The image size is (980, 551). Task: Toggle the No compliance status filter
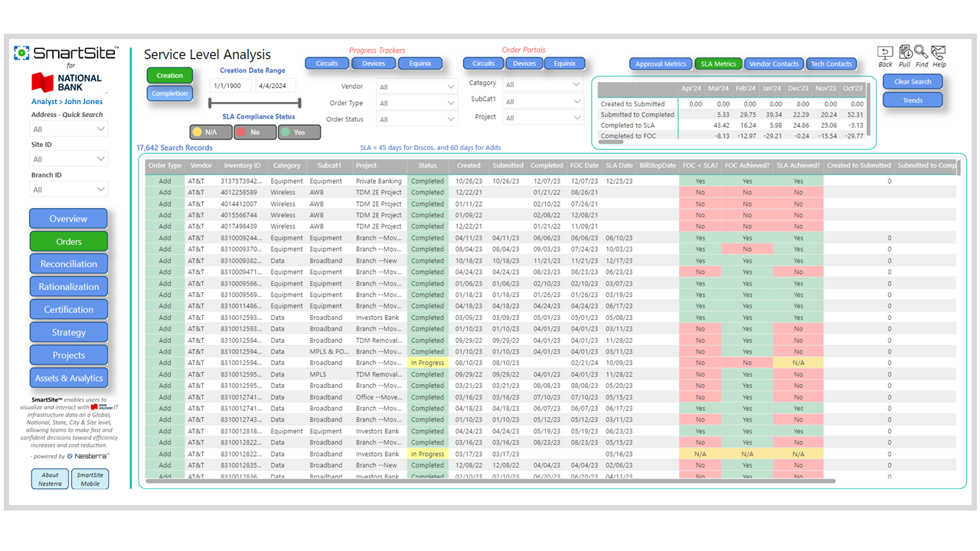[255, 132]
